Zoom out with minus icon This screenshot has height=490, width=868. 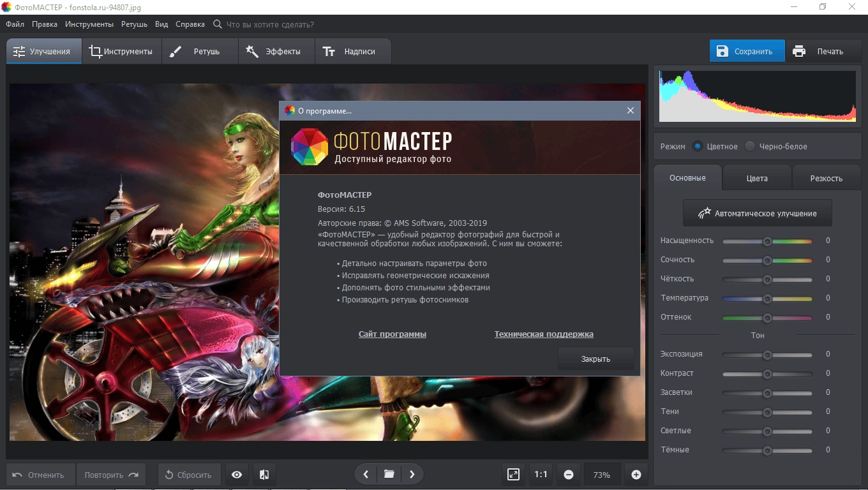click(x=569, y=475)
